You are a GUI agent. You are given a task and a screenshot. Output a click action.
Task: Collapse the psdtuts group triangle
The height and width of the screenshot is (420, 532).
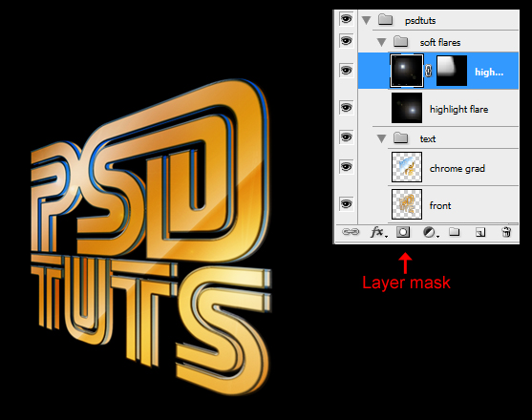[x=366, y=20]
